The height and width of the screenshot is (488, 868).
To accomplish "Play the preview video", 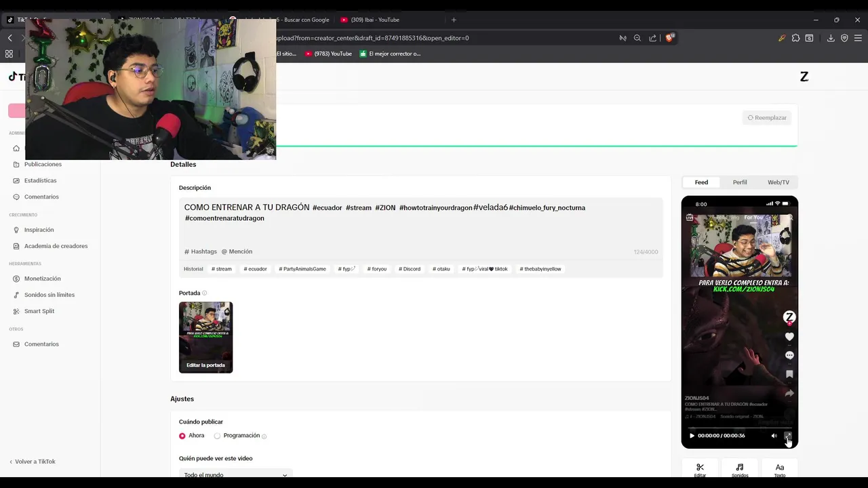I will pyautogui.click(x=692, y=436).
